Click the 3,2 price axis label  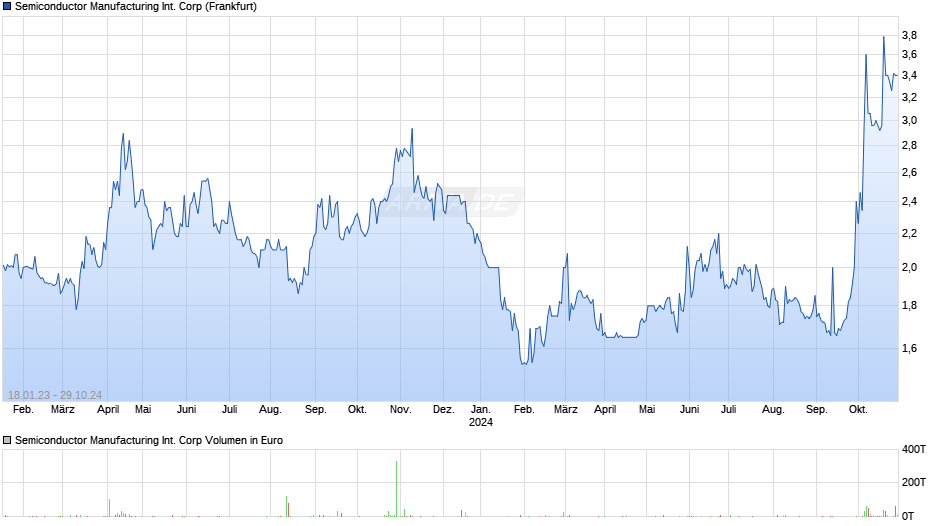pyautogui.click(x=909, y=97)
